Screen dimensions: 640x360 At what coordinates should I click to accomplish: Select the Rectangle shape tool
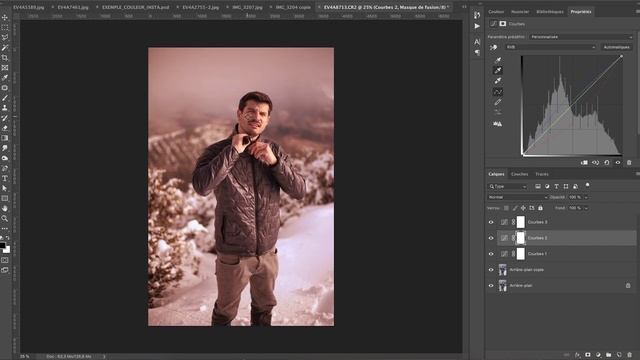pyautogui.click(x=5, y=198)
